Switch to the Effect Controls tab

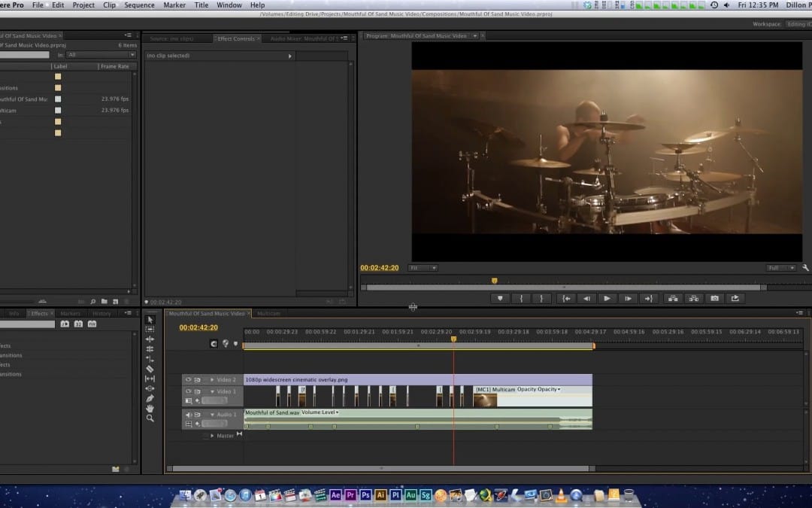click(235, 38)
